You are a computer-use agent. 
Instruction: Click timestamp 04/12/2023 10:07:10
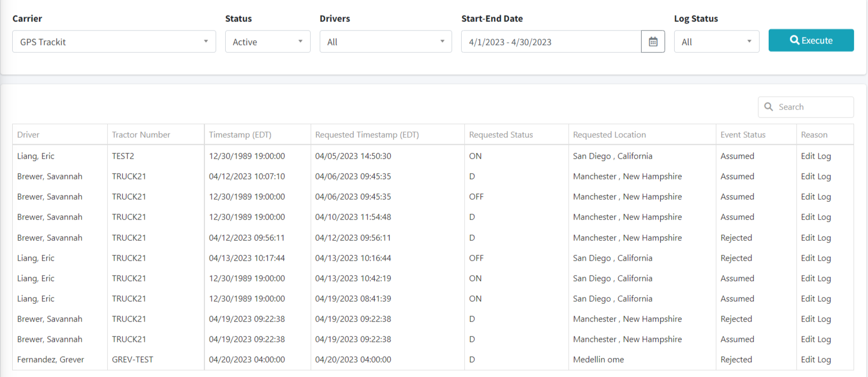point(247,176)
